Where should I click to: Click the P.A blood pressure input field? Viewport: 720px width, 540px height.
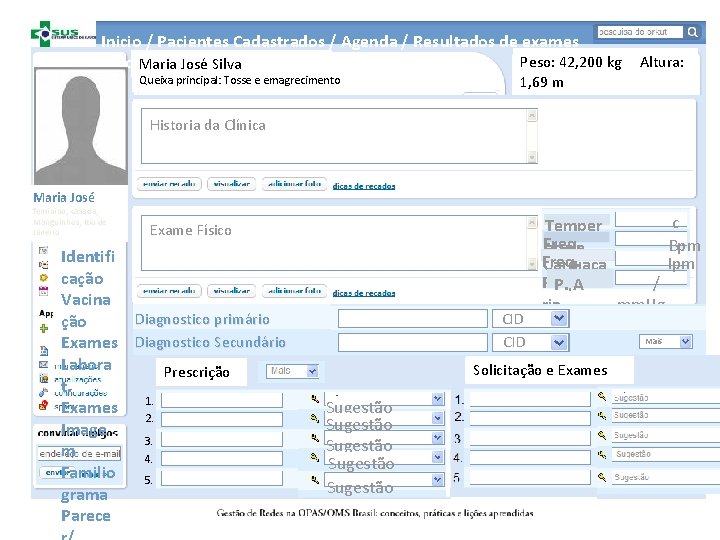pyautogui.click(x=651, y=277)
